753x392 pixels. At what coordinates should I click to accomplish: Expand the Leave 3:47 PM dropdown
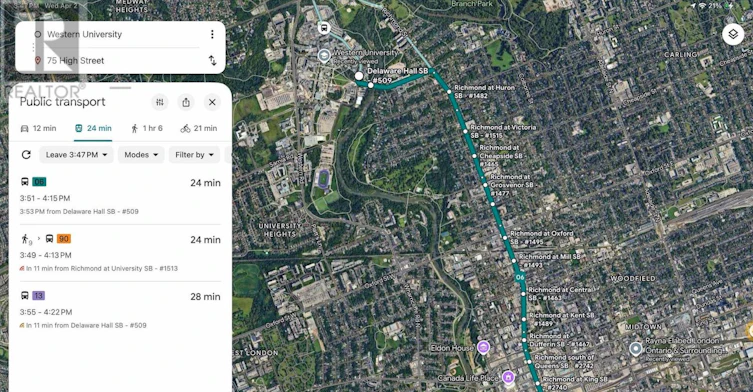tap(76, 155)
